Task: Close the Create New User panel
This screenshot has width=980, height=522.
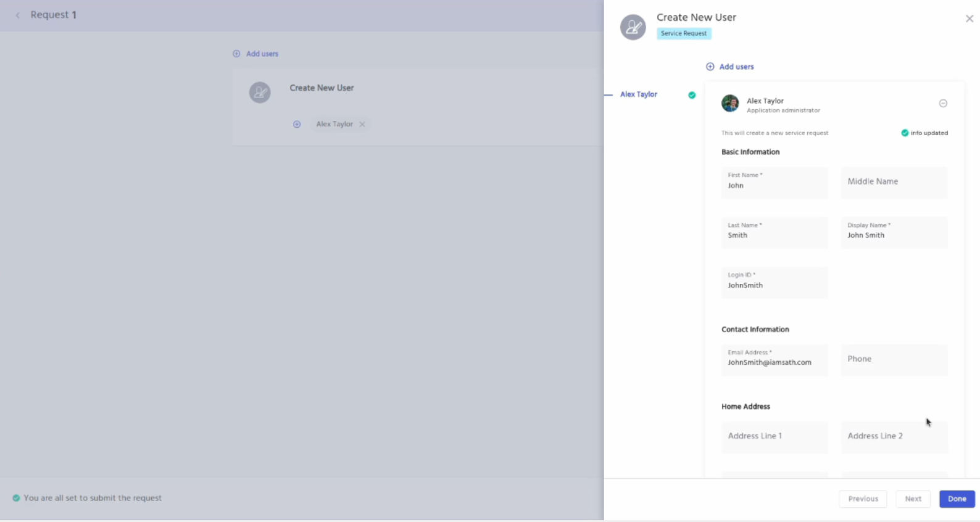Action: click(969, 19)
